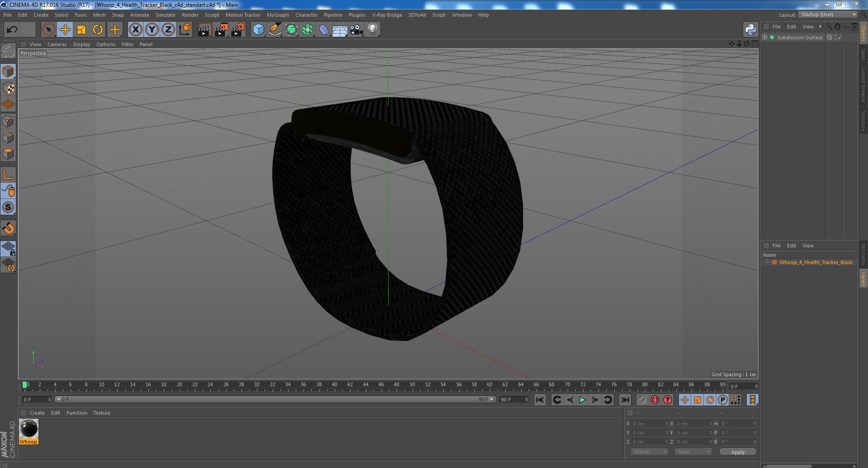Open the MoGraph menu
The width and height of the screenshot is (868, 468).
(278, 15)
